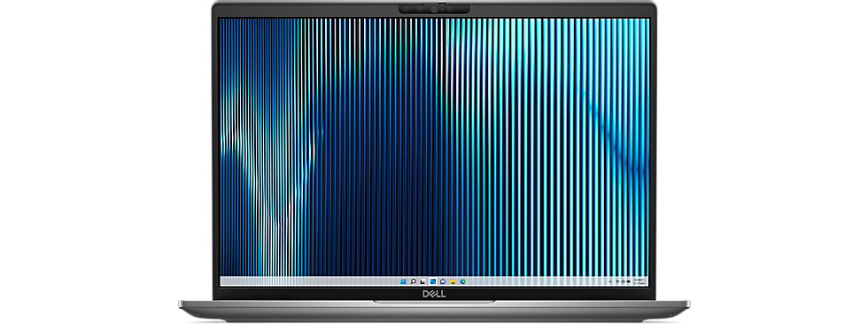Open the Widgets taskbar icon

click(433, 282)
